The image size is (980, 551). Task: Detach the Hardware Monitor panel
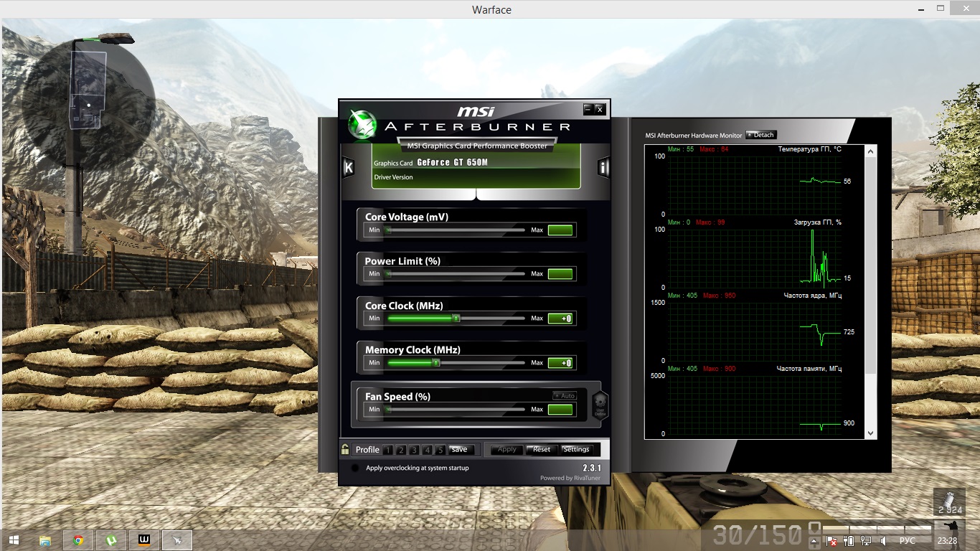761,135
